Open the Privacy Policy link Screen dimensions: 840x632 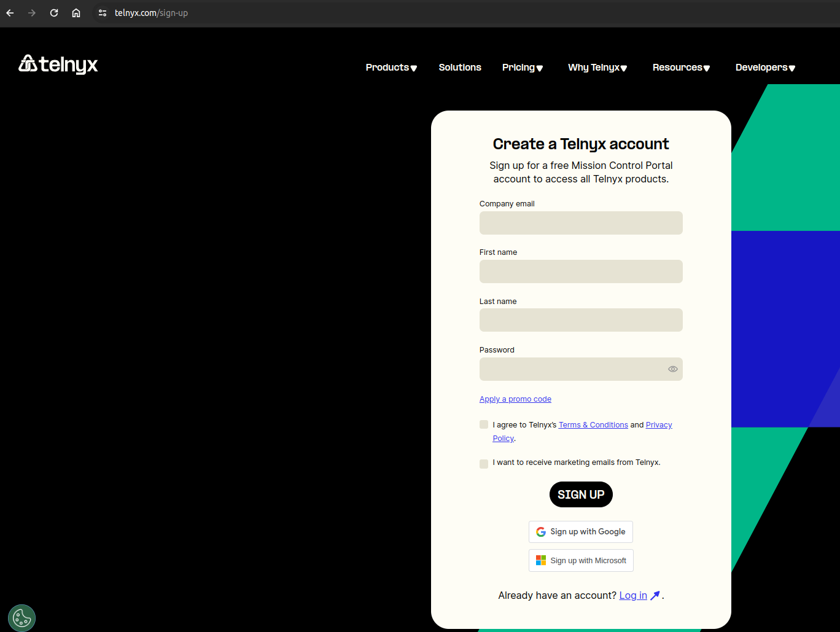(x=659, y=425)
